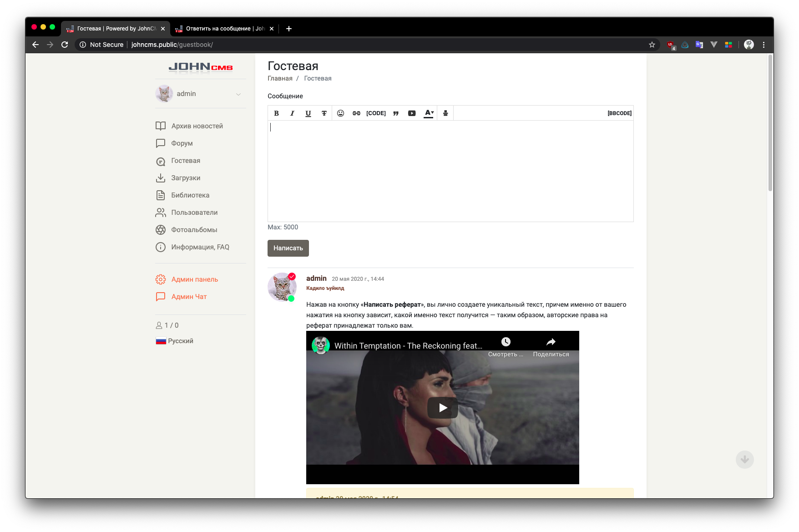Submit the message with Написать button

coord(288,248)
